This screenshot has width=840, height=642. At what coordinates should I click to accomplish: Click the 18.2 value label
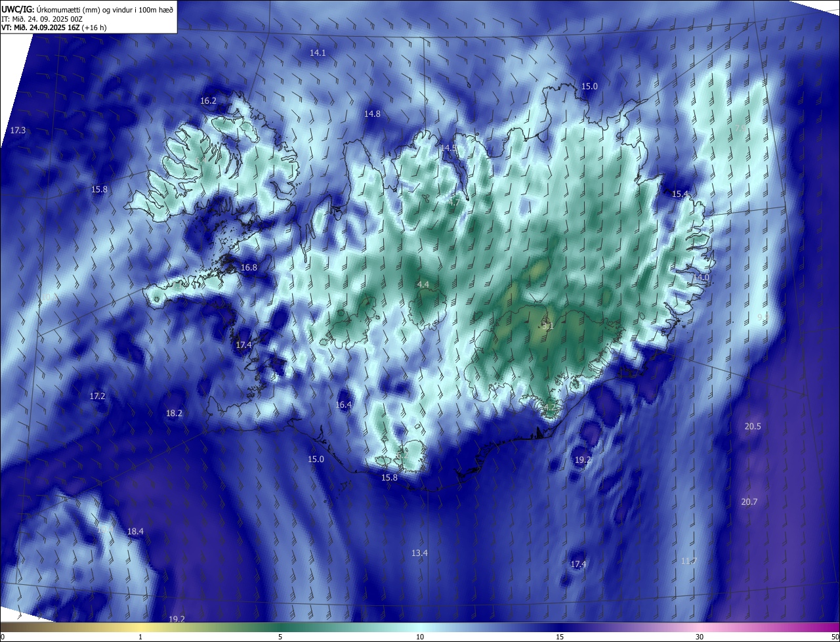coord(174,414)
